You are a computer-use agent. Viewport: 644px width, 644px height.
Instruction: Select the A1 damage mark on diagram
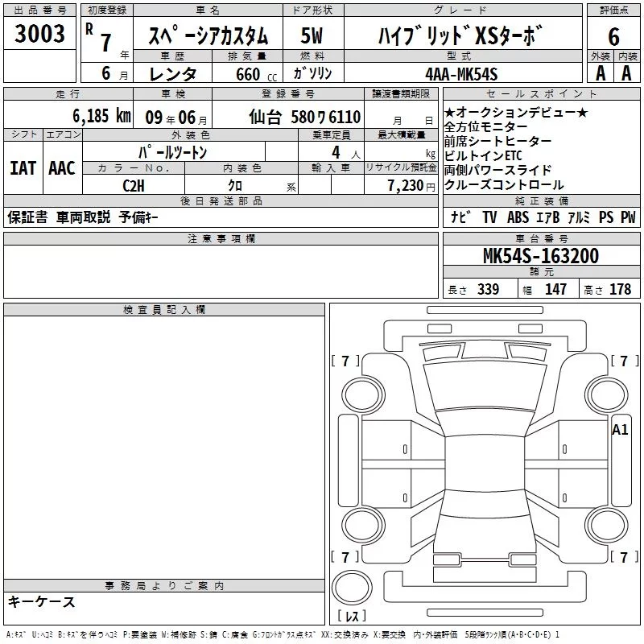pyautogui.click(x=620, y=430)
